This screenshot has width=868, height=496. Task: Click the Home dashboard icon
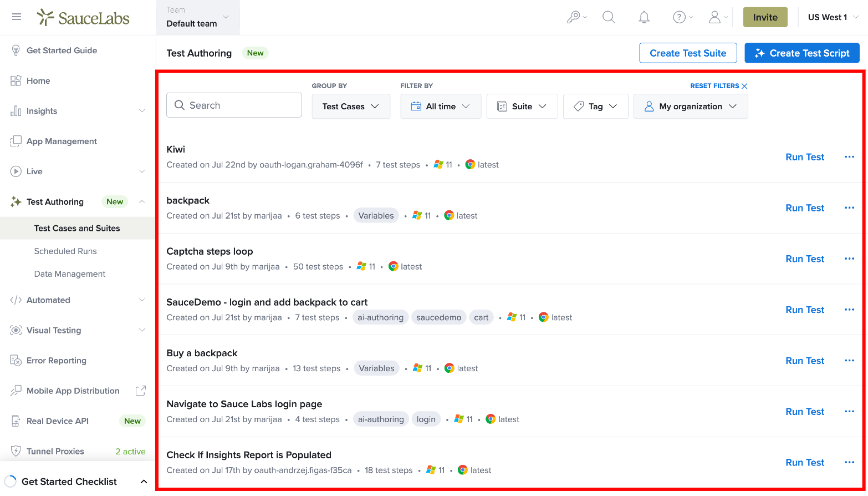point(16,80)
